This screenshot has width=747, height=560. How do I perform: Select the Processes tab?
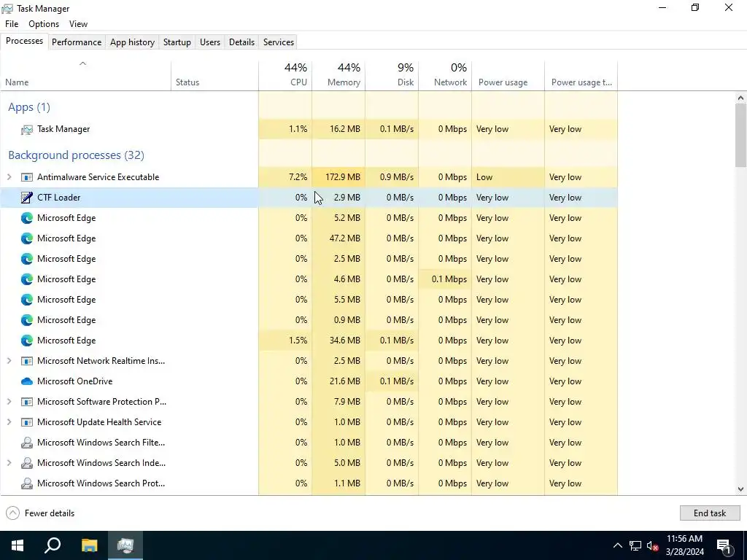point(24,41)
